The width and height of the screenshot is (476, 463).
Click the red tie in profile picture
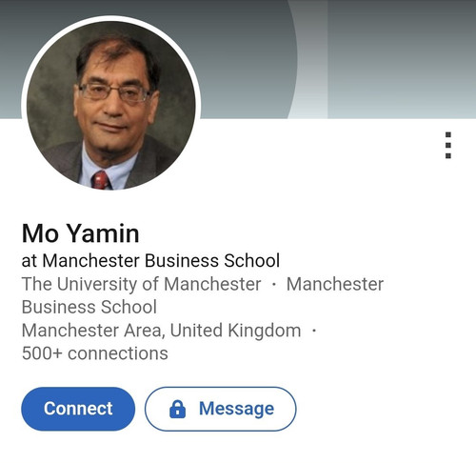(x=101, y=180)
